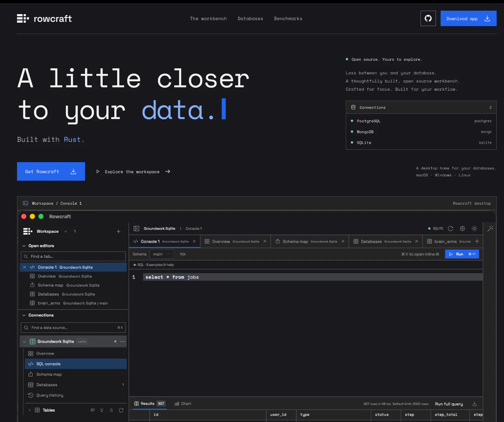
Task: Close the Console 1 tab
Action: [194, 241]
